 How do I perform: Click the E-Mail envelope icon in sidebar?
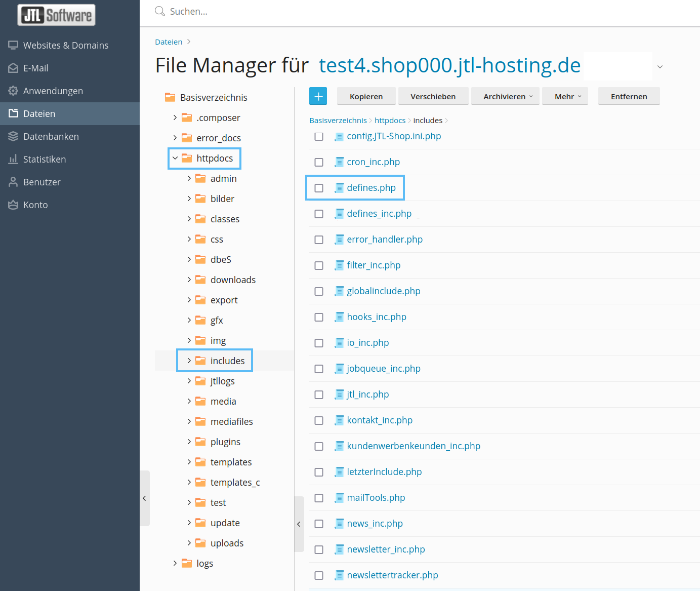(13, 68)
